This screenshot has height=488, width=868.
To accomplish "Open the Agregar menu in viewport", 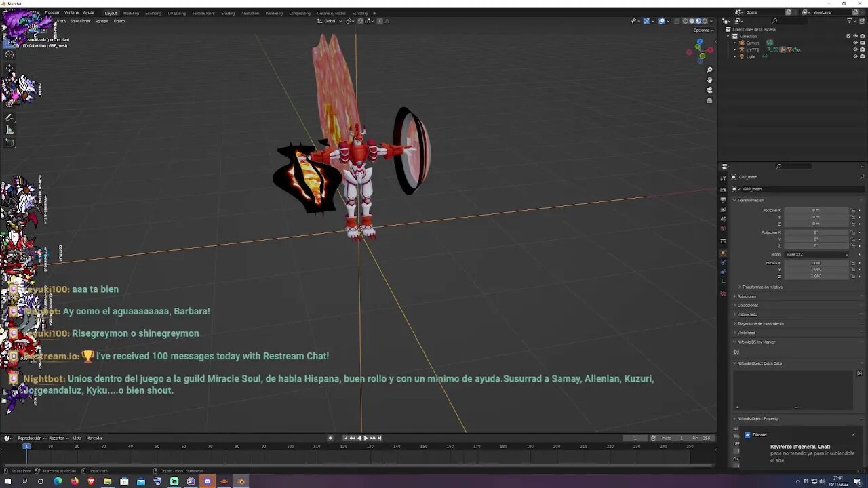I will tap(102, 21).
